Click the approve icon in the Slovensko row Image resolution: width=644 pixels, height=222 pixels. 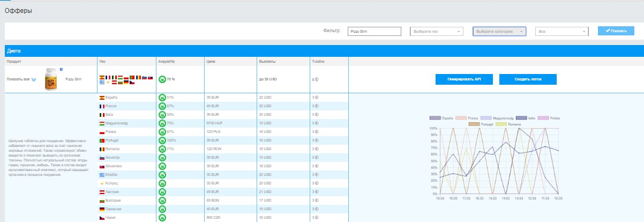click(162, 166)
